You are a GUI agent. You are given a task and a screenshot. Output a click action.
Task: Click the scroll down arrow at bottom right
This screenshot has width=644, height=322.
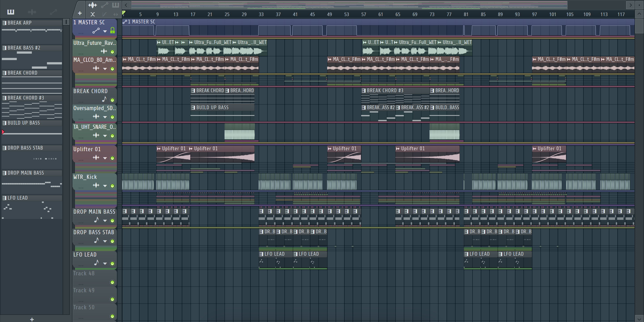click(639, 319)
